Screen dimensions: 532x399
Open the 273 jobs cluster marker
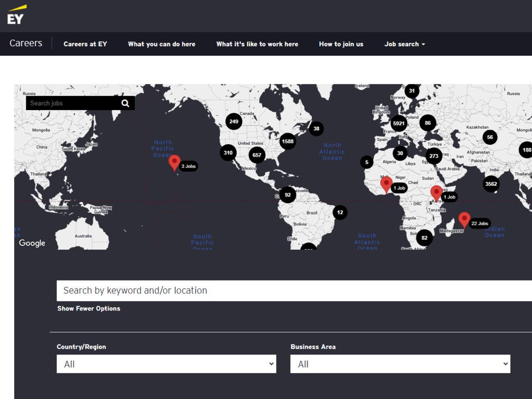434,156
